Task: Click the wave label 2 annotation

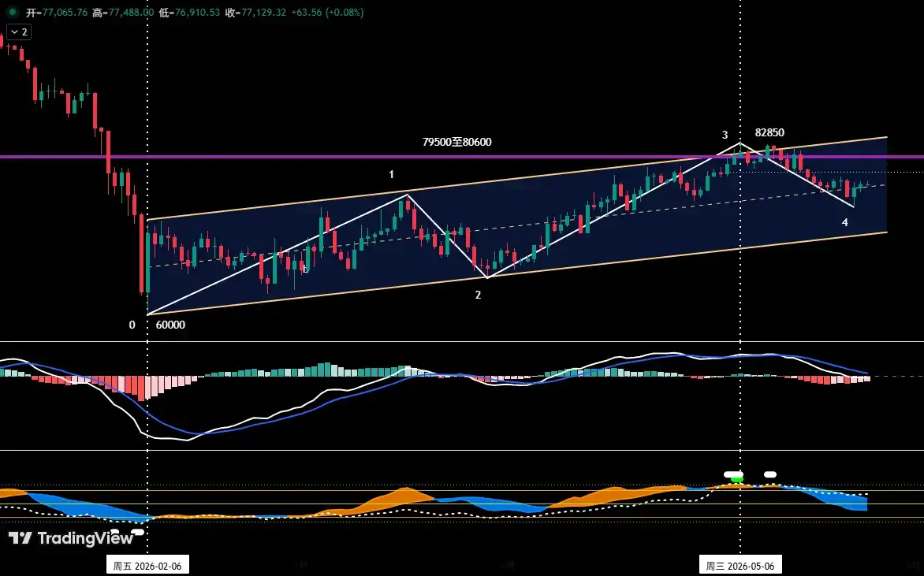Action: tap(478, 295)
